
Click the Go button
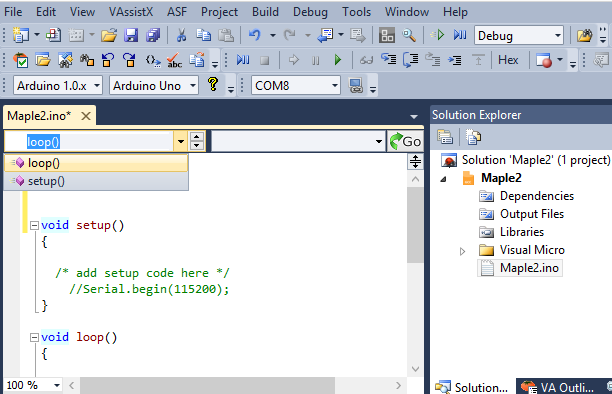tap(405, 141)
